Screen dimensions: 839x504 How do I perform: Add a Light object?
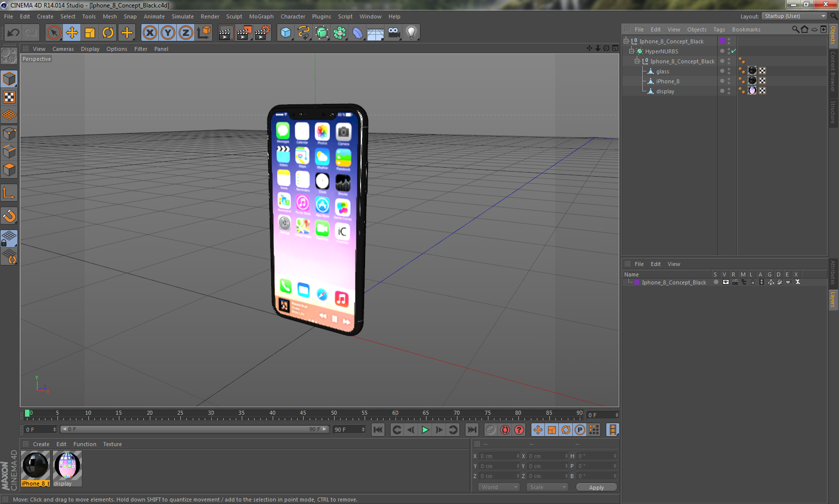click(412, 33)
